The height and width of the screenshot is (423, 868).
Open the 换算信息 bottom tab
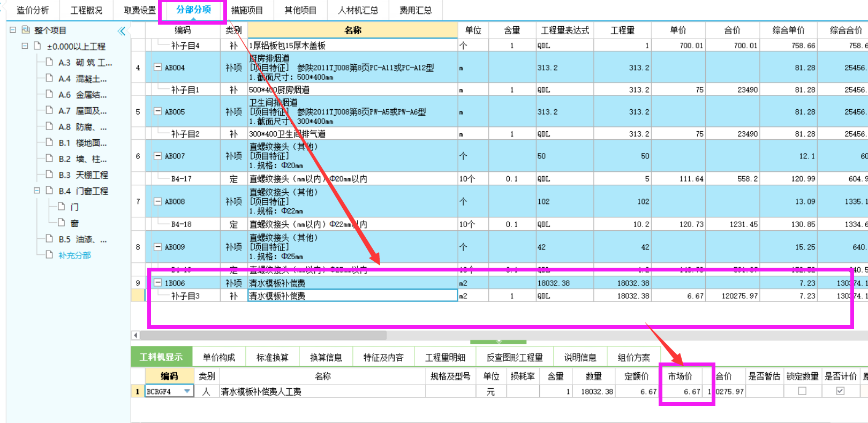(x=326, y=357)
